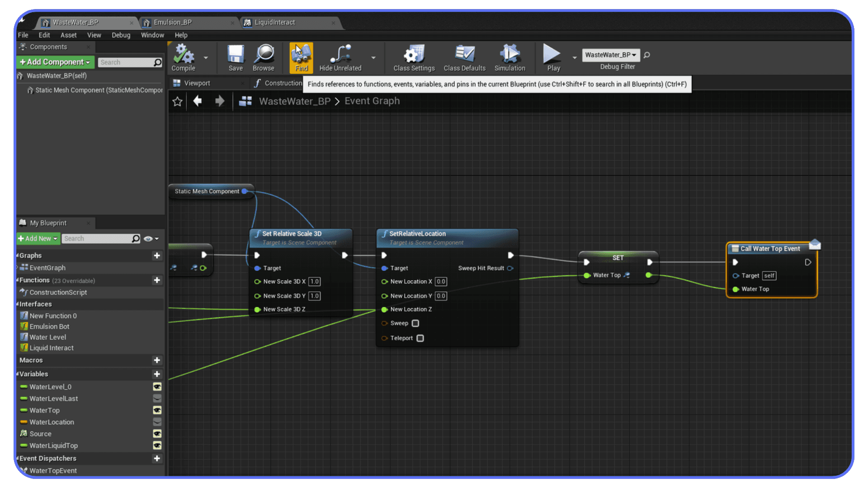Open the Debug Filter Blueprint selector
Image resolution: width=868 pixels, height=488 pixels.
point(611,55)
